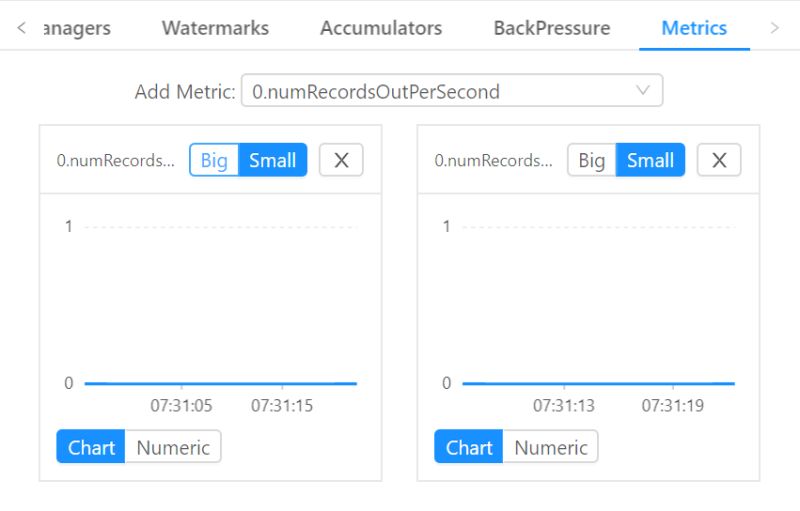Open the Watermarks tab

click(x=215, y=28)
